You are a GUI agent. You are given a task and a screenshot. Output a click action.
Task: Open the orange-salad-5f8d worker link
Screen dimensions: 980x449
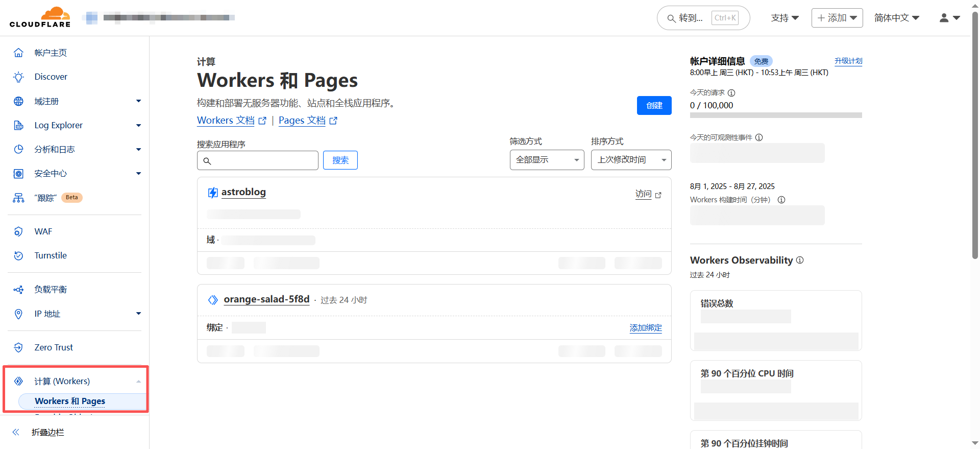click(266, 299)
